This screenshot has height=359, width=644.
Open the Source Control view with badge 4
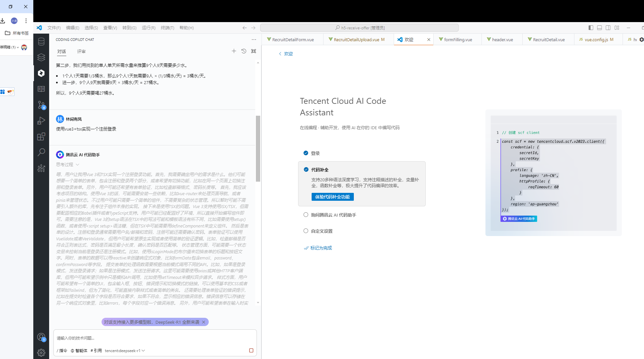41,105
